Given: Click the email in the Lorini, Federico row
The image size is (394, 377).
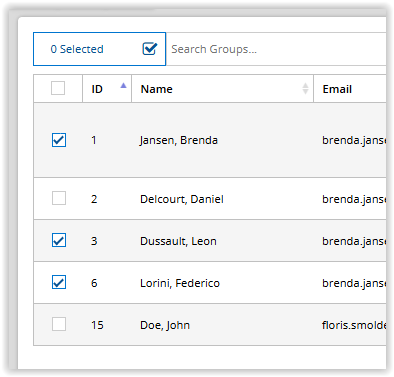Looking at the screenshot, I should 354,283.
